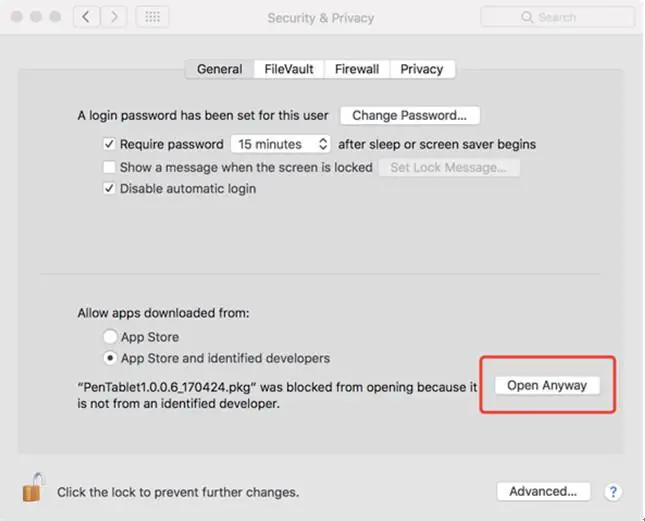
Task: Show all preferences grid button
Action: [152, 18]
